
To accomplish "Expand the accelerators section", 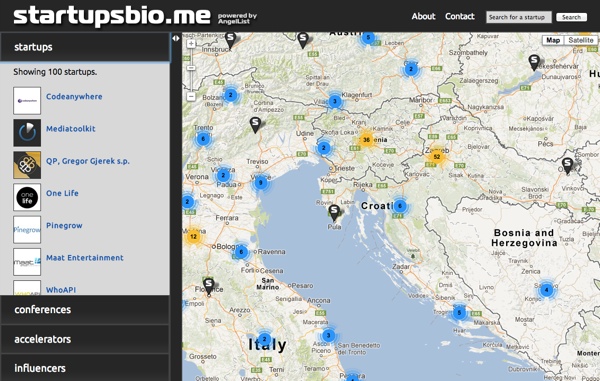I will (85, 339).
